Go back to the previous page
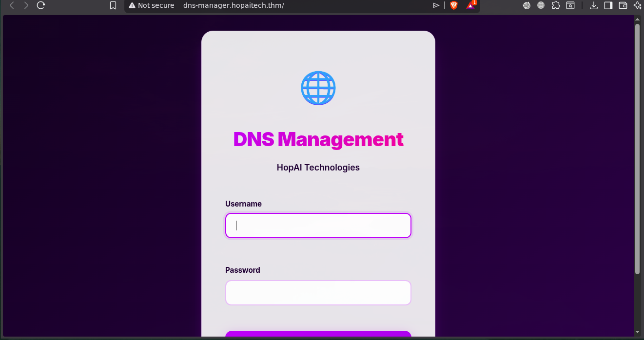This screenshot has height=340, width=644. tap(12, 5)
